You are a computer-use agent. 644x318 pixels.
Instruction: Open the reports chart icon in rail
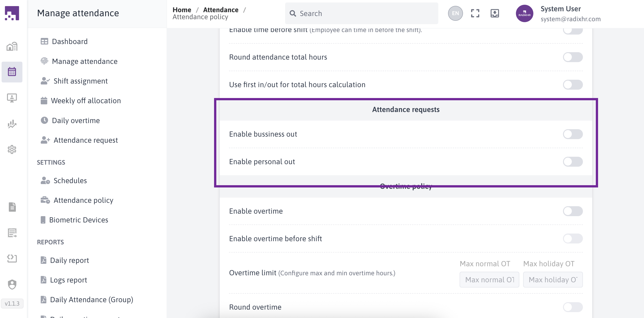[x=12, y=124]
